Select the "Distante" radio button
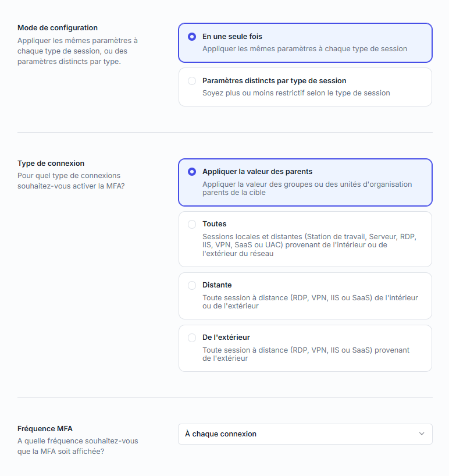Image resolution: width=449 pixels, height=476 pixels. [x=192, y=285]
